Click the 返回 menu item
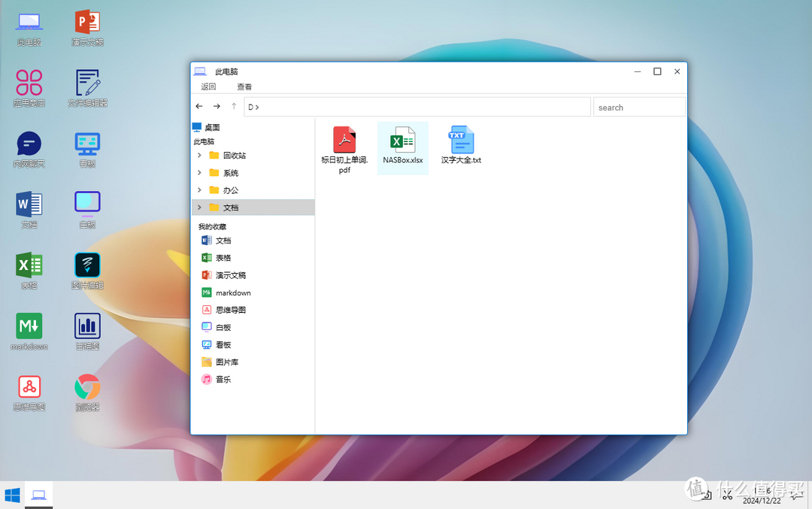Image resolution: width=812 pixels, height=509 pixels. 208,86
